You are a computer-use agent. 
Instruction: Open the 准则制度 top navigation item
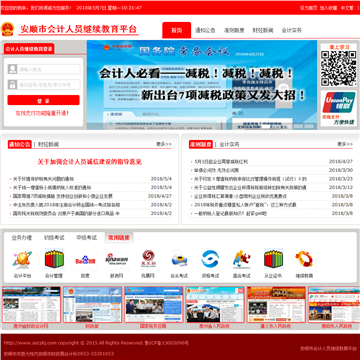pyautogui.click(x=234, y=30)
